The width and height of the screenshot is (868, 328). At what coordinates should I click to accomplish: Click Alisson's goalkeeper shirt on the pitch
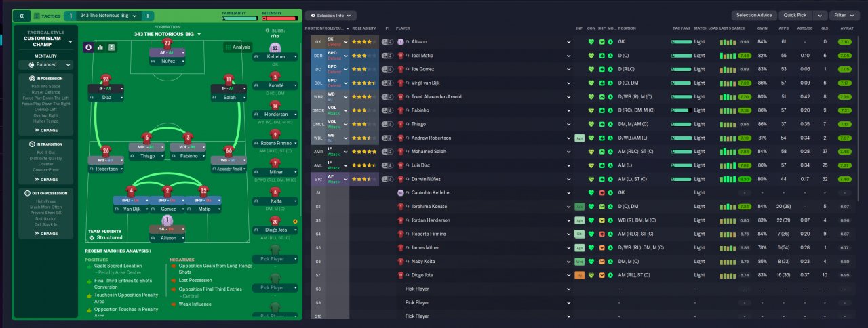168,220
